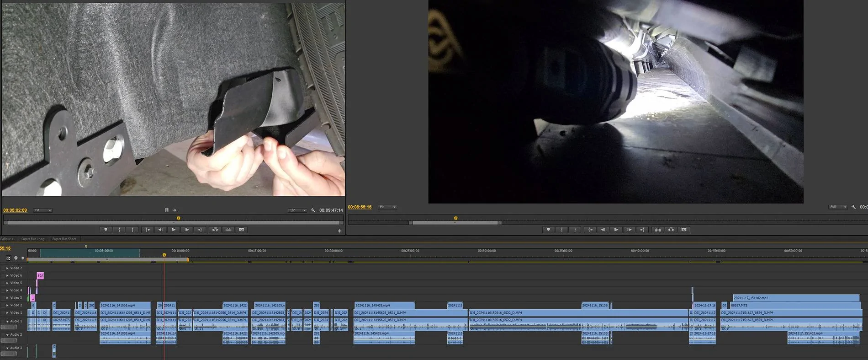Screen dimensions: 868x360
Task: Open the Source monitor 1/2 resolution dropdown
Action: (x=297, y=210)
